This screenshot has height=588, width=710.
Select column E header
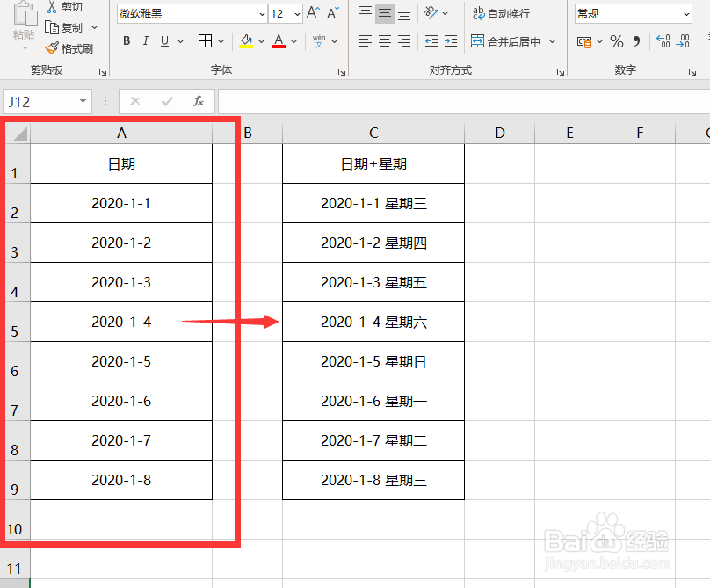(x=569, y=134)
